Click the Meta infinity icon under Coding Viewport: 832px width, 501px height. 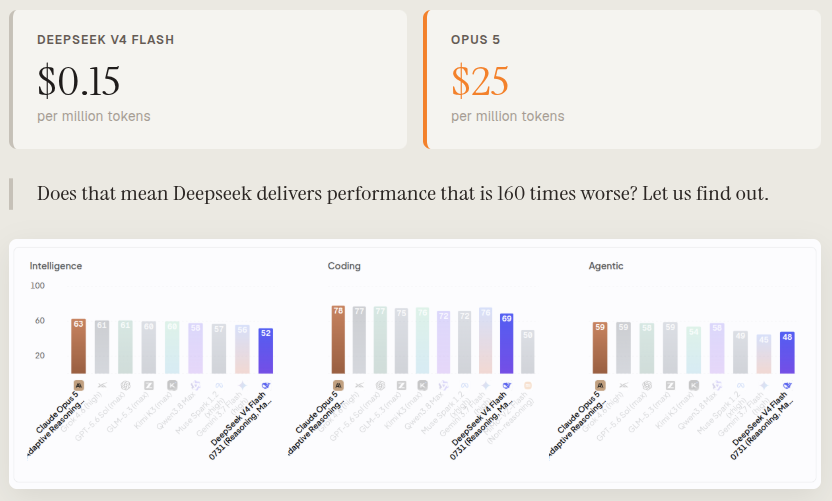464,385
